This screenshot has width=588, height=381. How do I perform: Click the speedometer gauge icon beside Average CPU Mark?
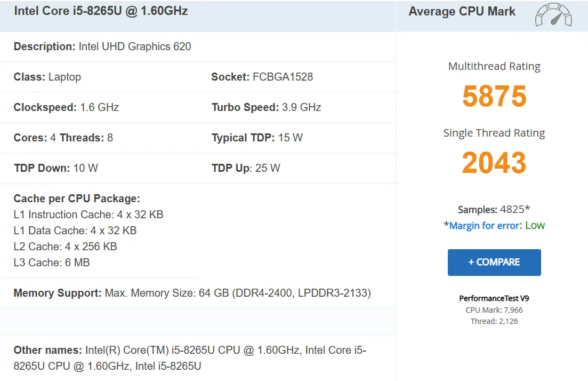point(553,15)
